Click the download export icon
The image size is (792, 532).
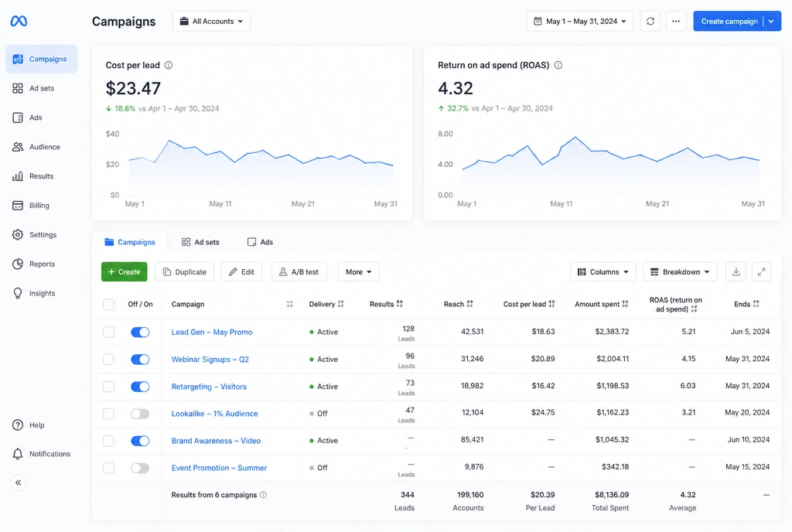click(736, 272)
